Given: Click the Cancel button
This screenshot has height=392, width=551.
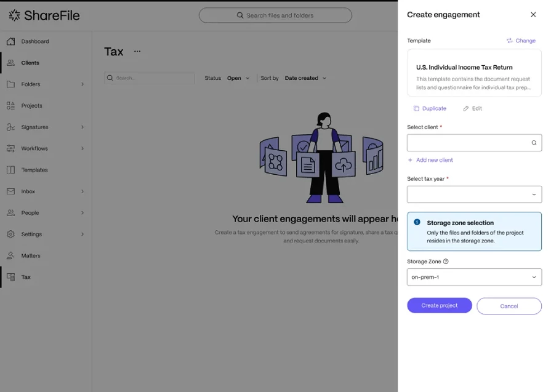Looking at the screenshot, I should 509,306.
